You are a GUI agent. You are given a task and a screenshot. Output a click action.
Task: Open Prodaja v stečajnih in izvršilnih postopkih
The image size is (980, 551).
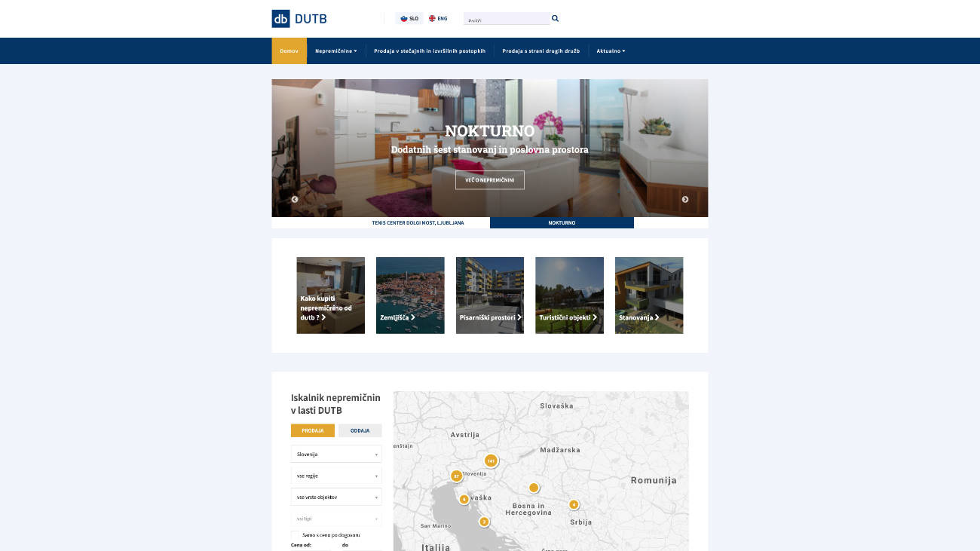tap(430, 51)
